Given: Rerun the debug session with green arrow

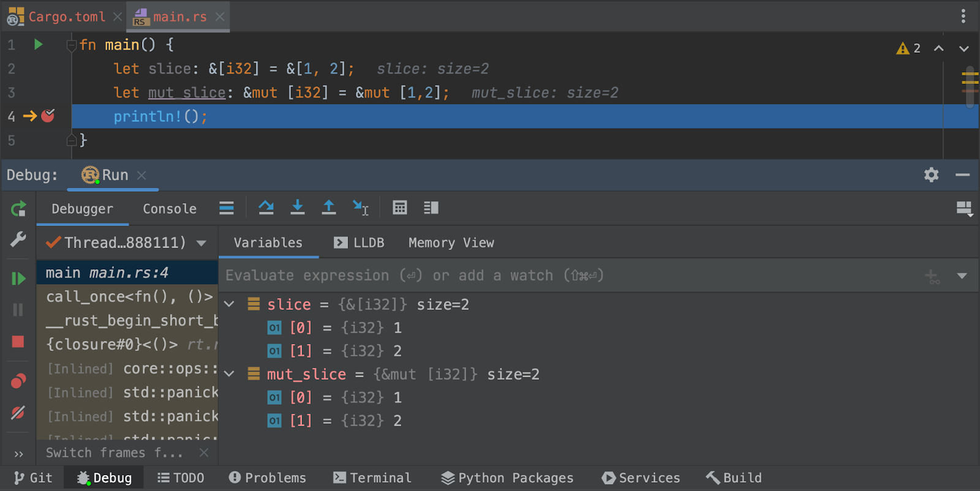Looking at the screenshot, I should [x=18, y=209].
